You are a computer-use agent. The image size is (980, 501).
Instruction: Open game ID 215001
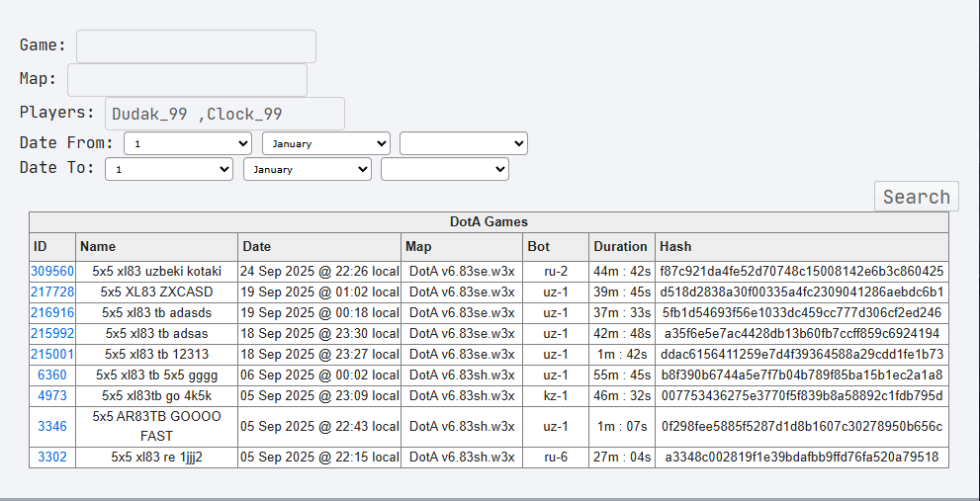52,354
